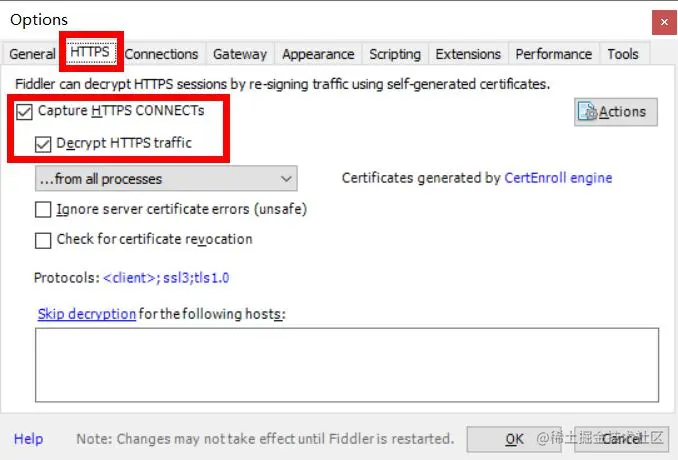The width and height of the screenshot is (678, 460).
Task: Select the HTTPS tab
Action: [x=90, y=52]
